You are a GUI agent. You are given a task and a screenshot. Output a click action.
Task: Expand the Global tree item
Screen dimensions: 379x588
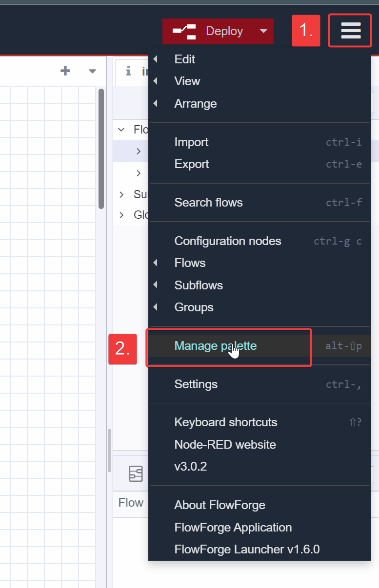pos(120,214)
